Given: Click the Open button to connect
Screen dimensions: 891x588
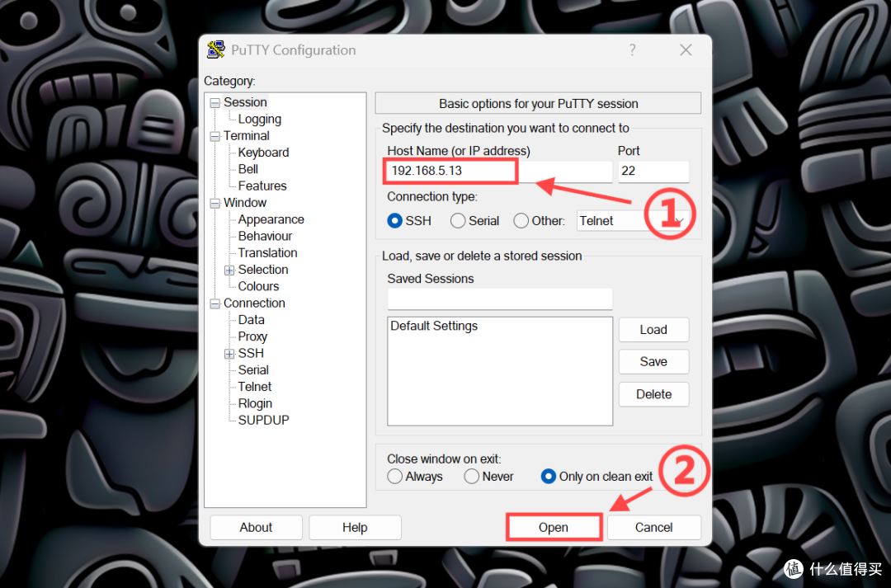Looking at the screenshot, I should (x=554, y=527).
